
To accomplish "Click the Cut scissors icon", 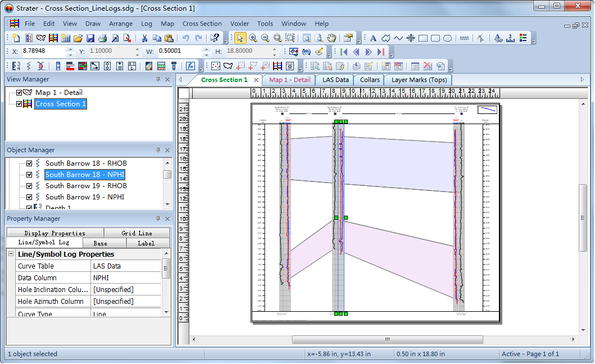I will coord(144,38).
